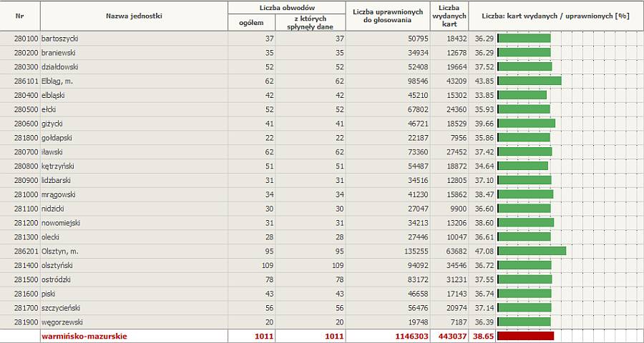The height and width of the screenshot is (343, 644).
Task: Click the red turnout bar for warmińsko-mazurskie
Action: (525, 336)
